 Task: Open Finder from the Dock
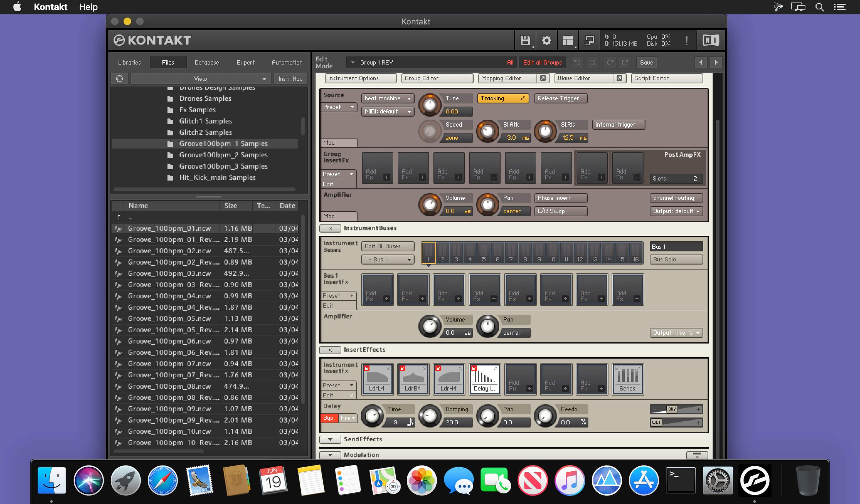[x=51, y=481]
